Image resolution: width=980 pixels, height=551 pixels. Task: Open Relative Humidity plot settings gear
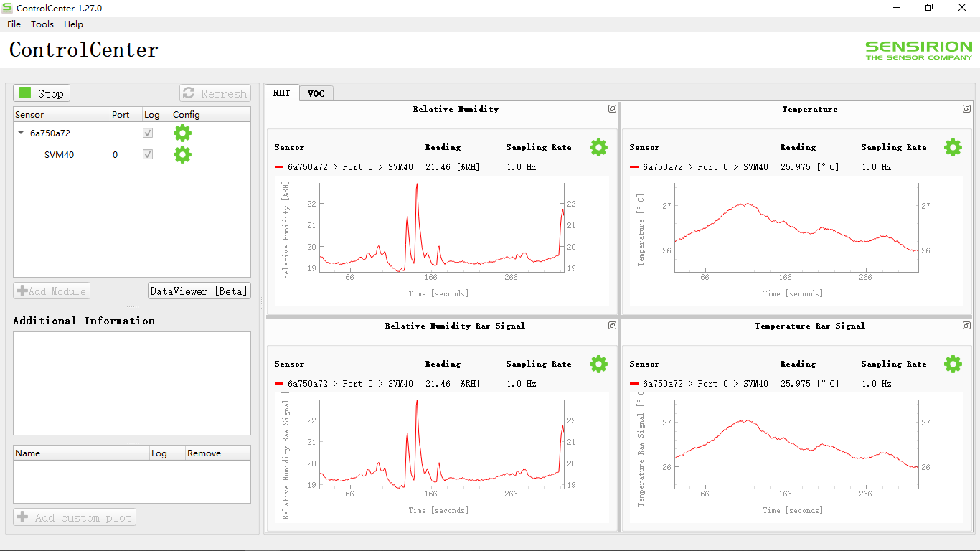pos(598,147)
